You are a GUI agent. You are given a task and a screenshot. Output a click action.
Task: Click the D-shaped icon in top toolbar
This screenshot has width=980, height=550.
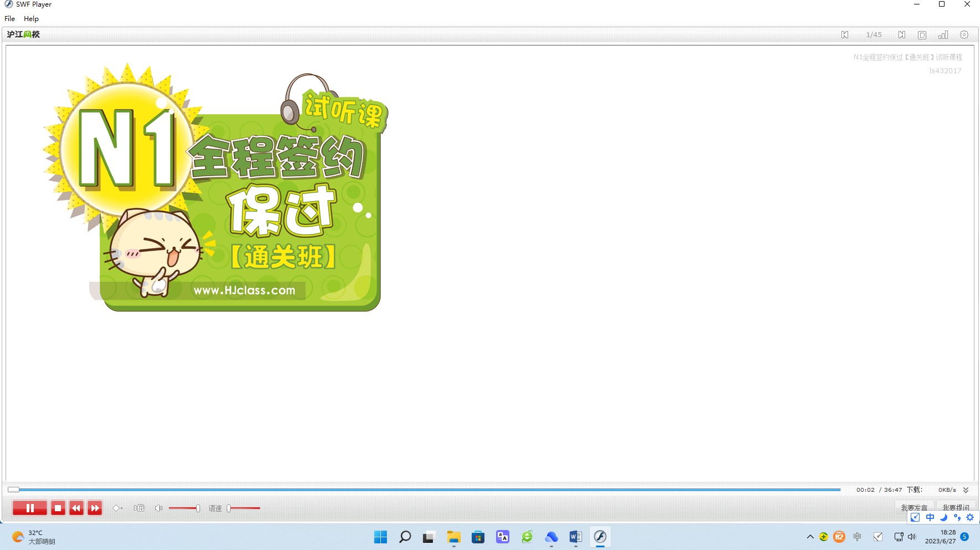(x=922, y=35)
